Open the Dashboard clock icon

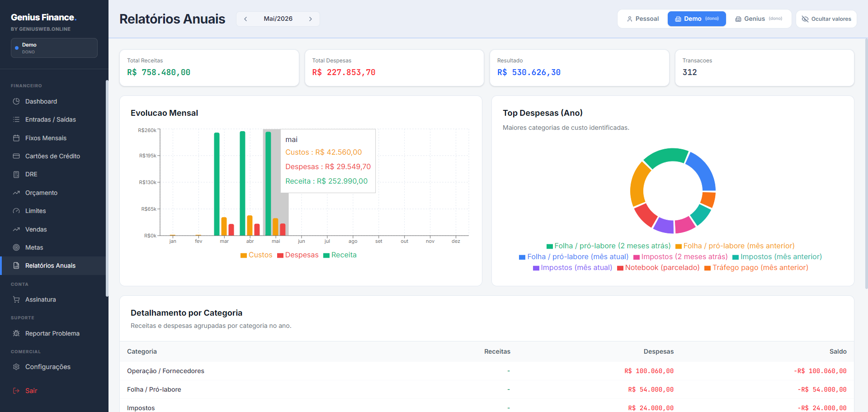[x=16, y=101]
